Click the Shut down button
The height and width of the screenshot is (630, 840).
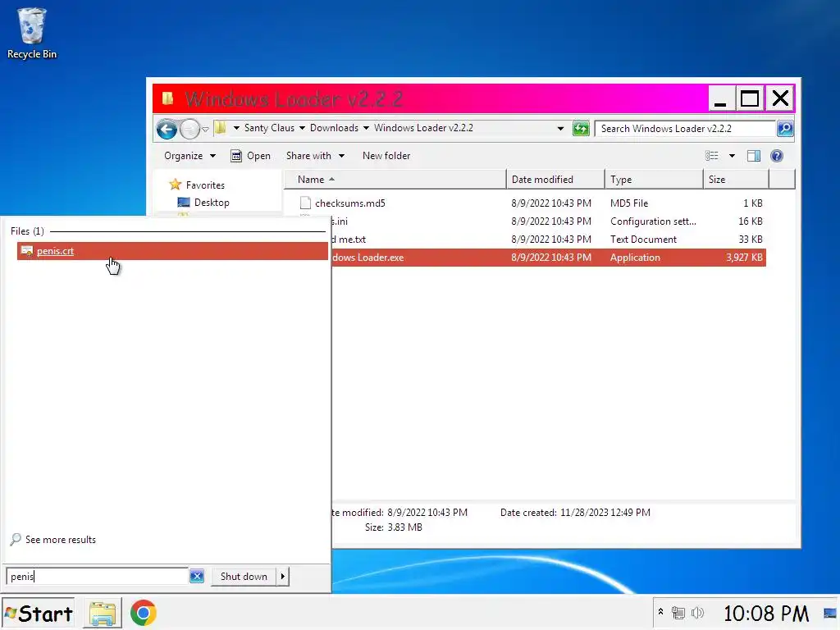coord(244,577)
